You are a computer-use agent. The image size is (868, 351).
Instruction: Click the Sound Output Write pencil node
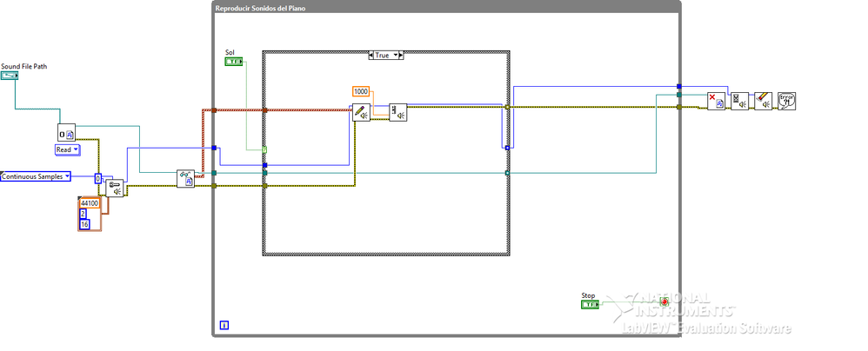point(362,113)
